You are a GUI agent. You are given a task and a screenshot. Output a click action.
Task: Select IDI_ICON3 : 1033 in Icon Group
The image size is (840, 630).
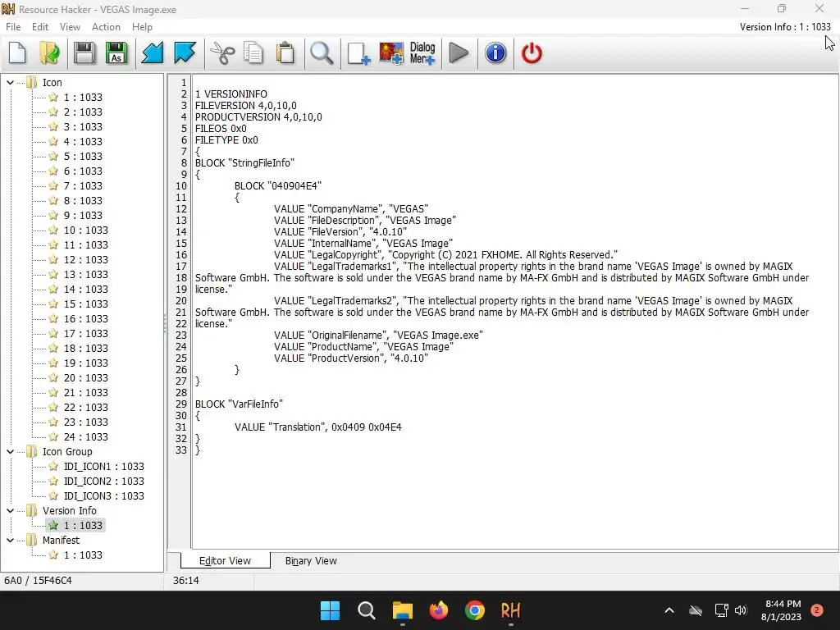pyautogui.click(x=104, y=495)
